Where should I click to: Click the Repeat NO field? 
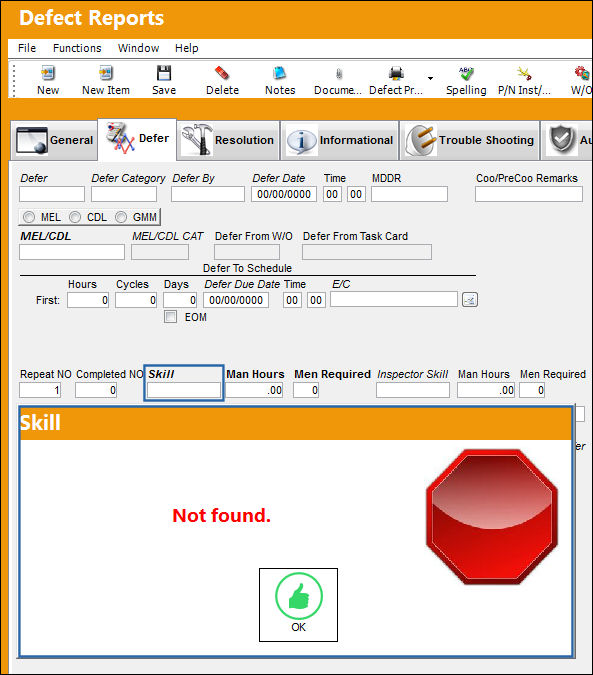point(40,390)
